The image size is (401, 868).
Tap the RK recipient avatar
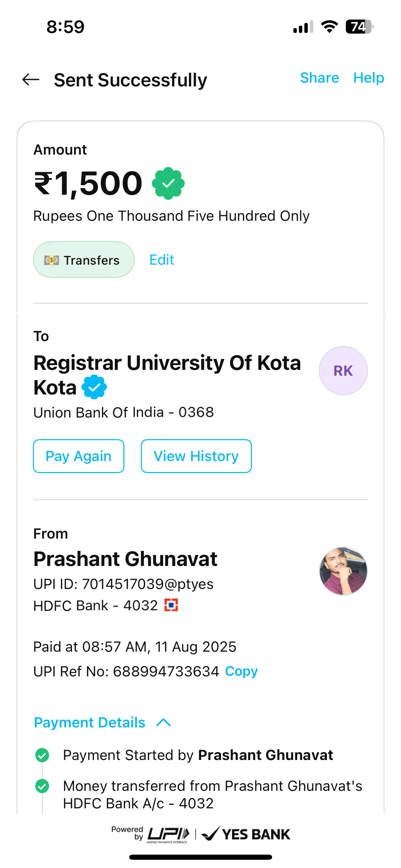pos(343,371)
